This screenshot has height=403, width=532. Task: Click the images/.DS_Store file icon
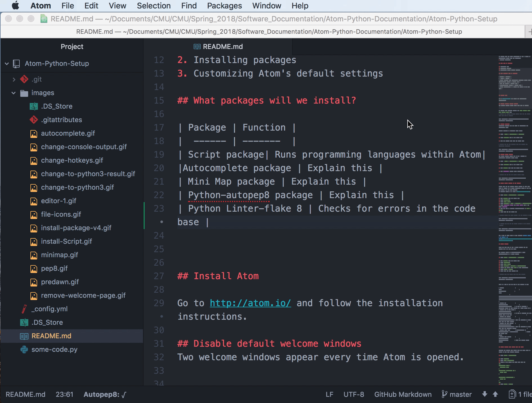click(x=34, y=106)
